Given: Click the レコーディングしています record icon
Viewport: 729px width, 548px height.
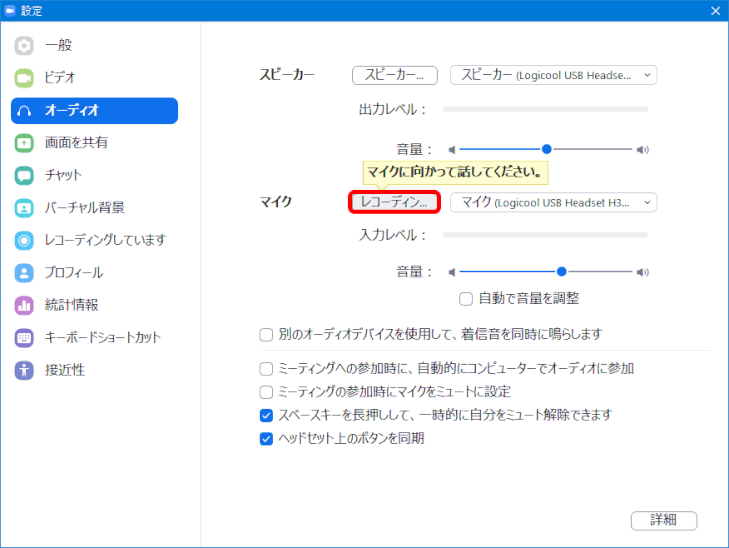Looking at the screenshot, I should point(24,240).
